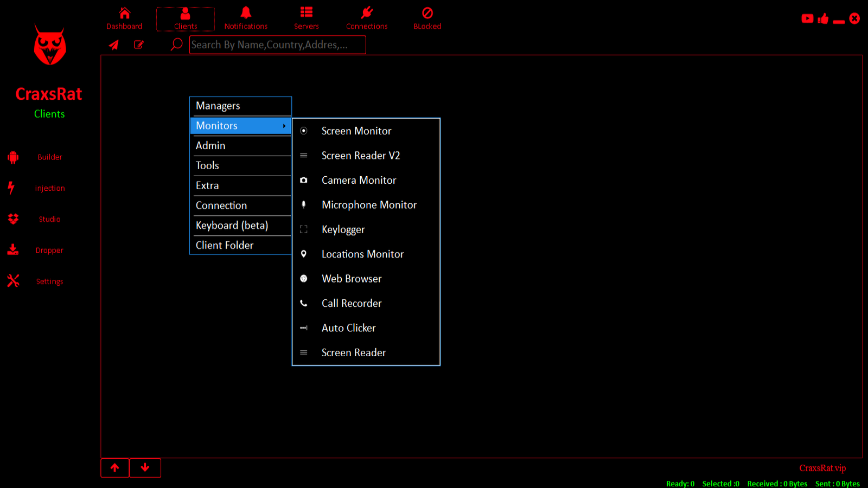
Task: Open the Notifications bell tab
Action: (246, 19)
